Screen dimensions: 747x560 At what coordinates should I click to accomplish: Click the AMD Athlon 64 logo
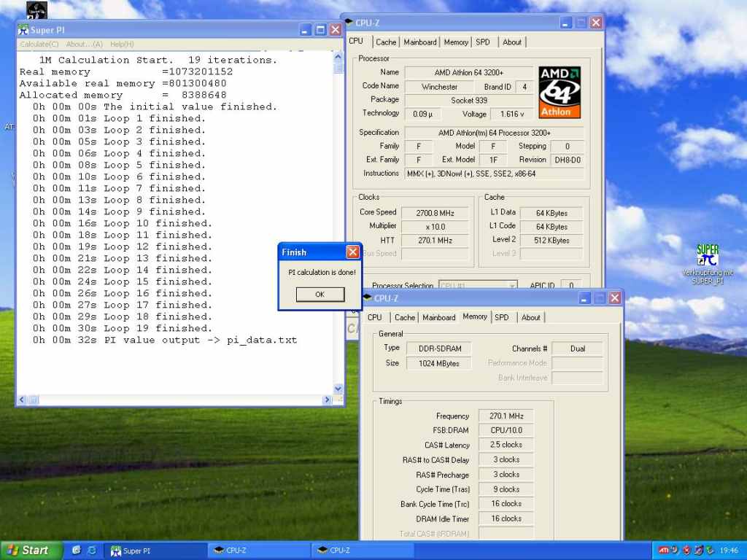coord(560,93)
